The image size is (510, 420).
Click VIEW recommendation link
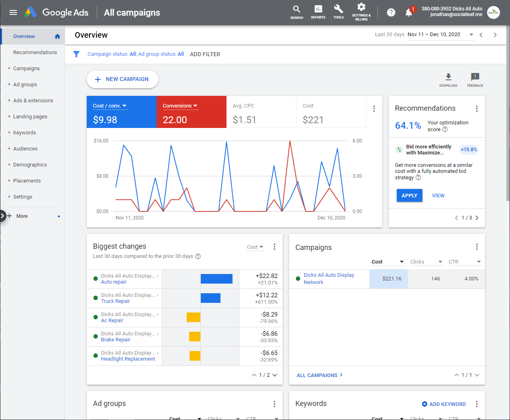click(x=438, y=195)
